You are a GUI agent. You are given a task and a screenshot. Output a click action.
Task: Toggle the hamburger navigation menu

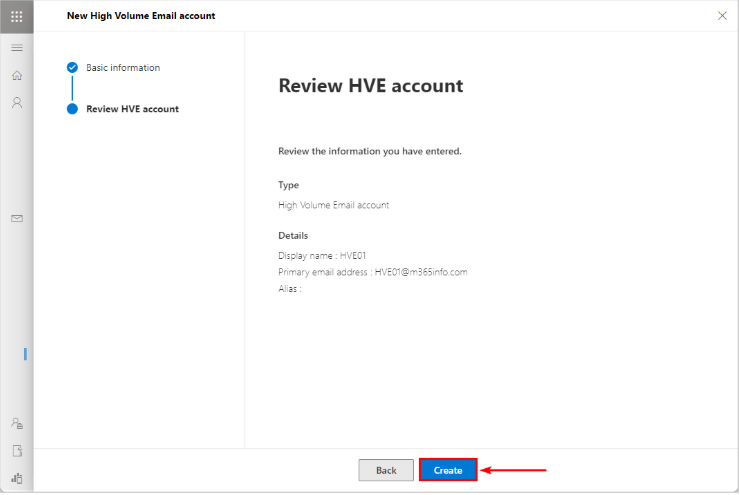point(16,48)
